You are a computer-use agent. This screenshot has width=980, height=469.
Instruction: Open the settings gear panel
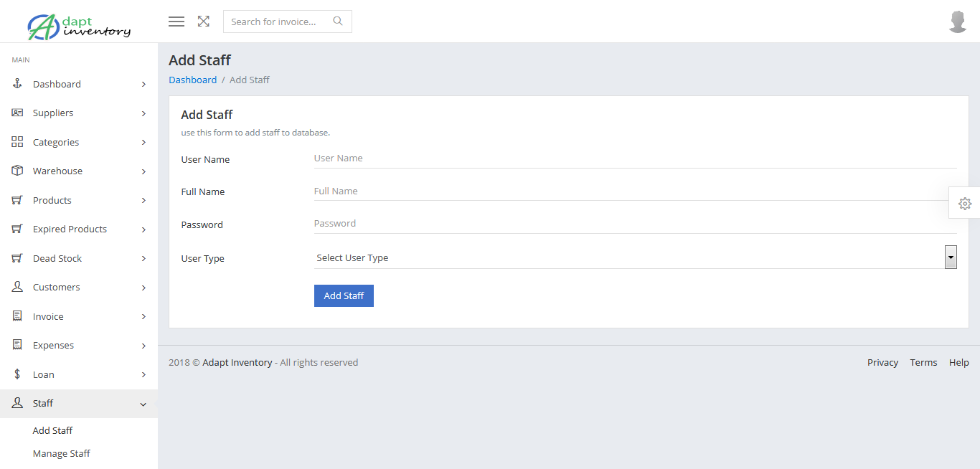[x=965, y=204]
